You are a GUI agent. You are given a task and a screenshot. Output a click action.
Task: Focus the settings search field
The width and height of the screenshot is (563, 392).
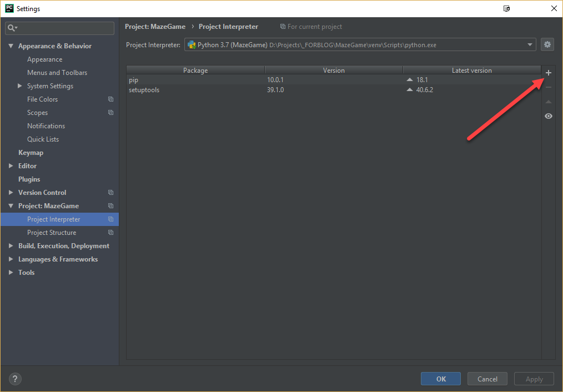(x=64, y=28)
